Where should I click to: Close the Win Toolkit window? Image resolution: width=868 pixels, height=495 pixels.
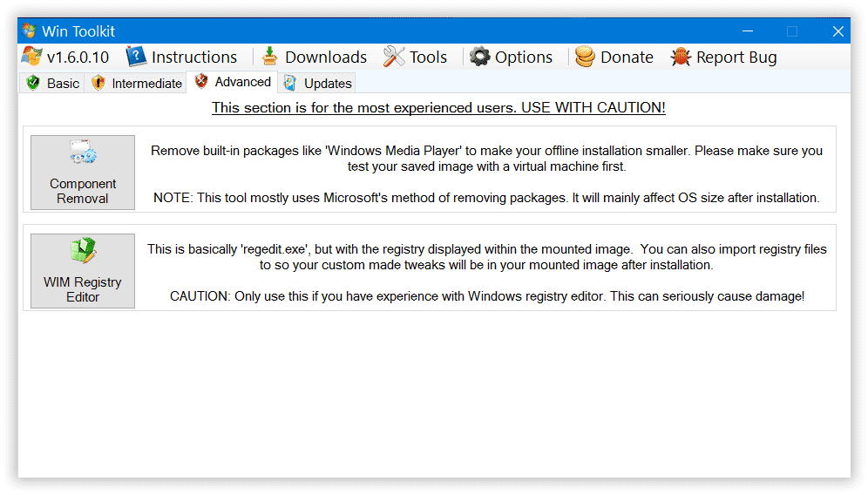(837, 31)
